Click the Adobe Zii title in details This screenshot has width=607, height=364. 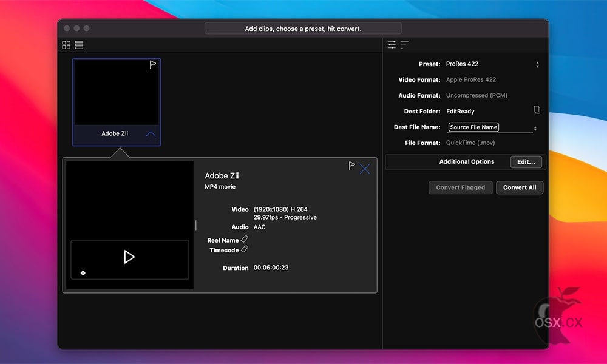(222, 175)
